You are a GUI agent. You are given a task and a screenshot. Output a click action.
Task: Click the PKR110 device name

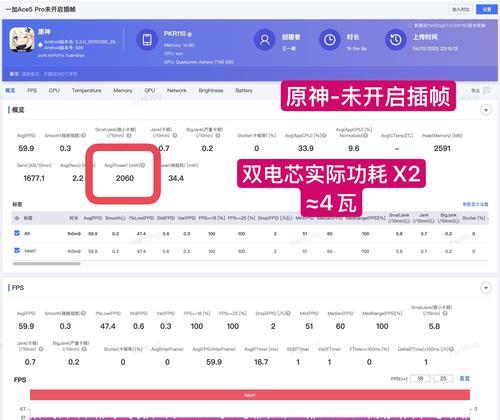pyautogui.click(x=175, y=34)
